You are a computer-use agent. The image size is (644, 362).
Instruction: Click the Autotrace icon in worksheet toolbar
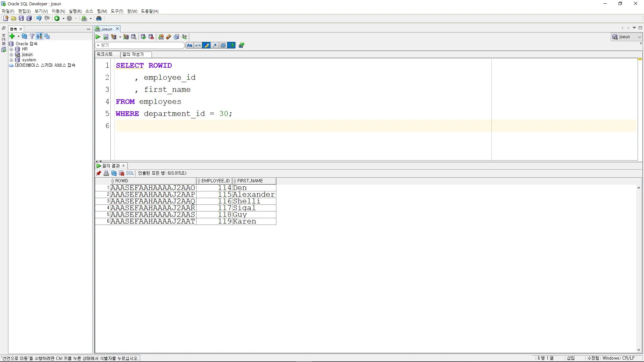[126, 37]
